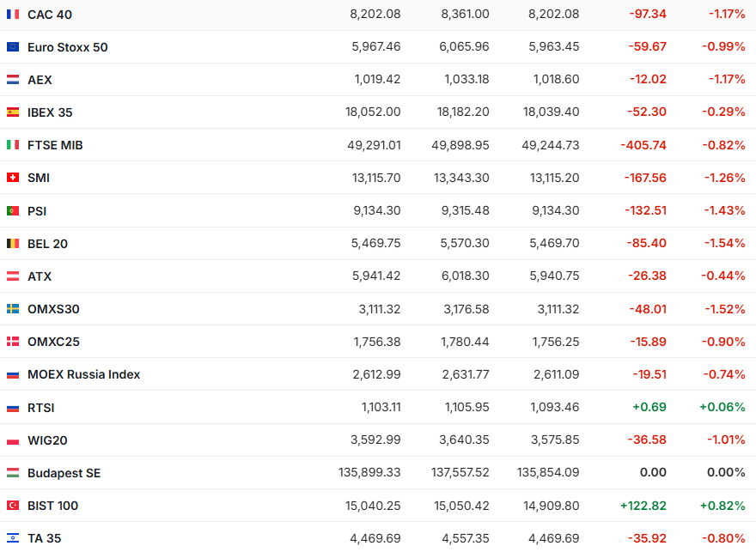The height and width of the screenshot is (552, 756).
Task: Open the SMI index link
Action: click(39, 179)
